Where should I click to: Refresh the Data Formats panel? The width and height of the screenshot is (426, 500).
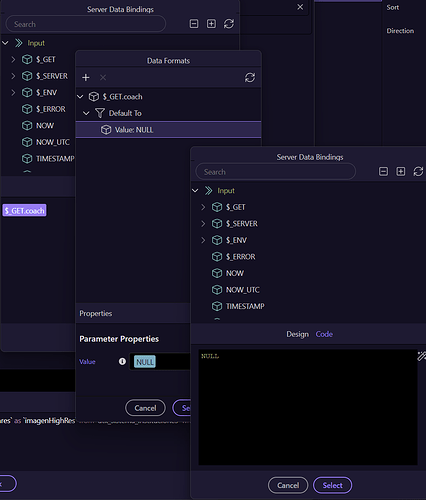tap(250, 78)
